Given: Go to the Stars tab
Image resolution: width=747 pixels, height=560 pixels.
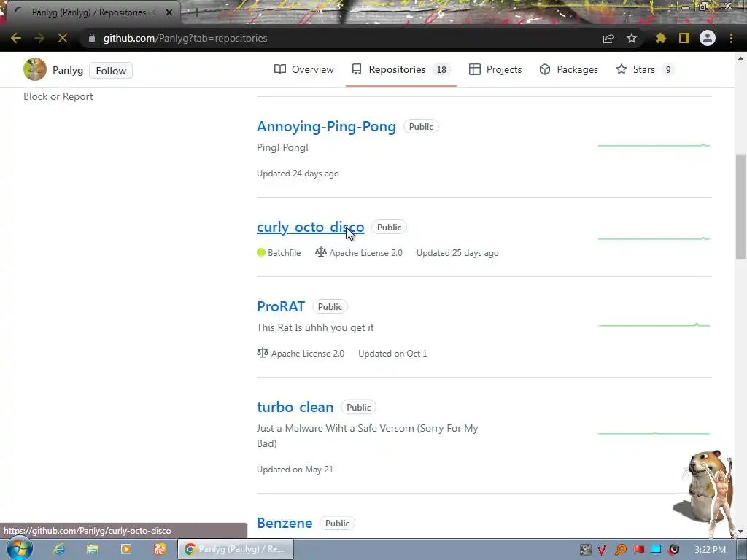Looking at the screenshot, I should coord(645,69).
